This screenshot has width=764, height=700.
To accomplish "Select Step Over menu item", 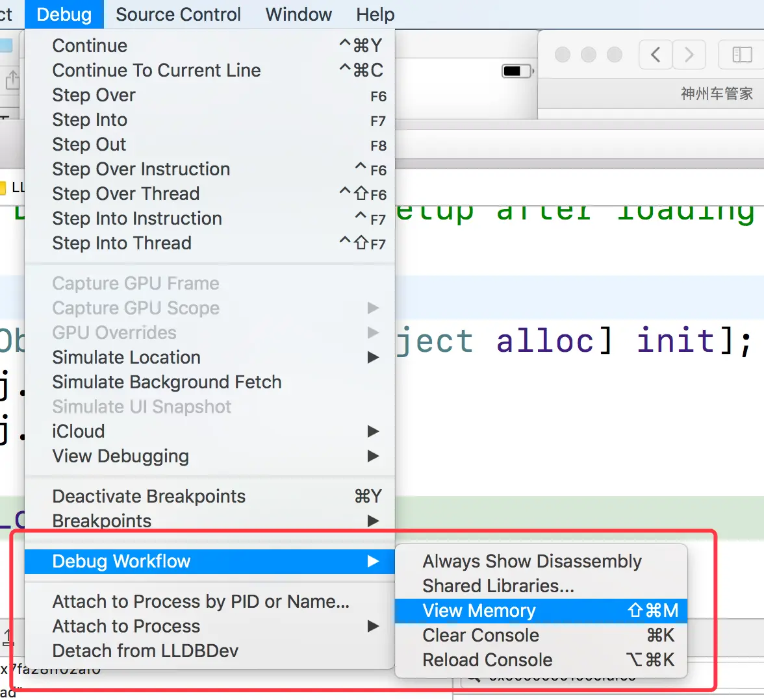I will click(209, 95).
